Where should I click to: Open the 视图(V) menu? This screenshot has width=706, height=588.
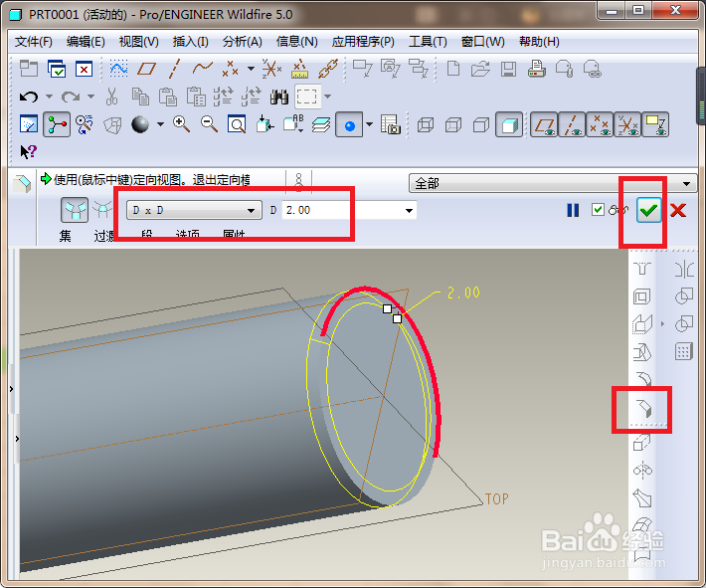(x=138, y=42)
